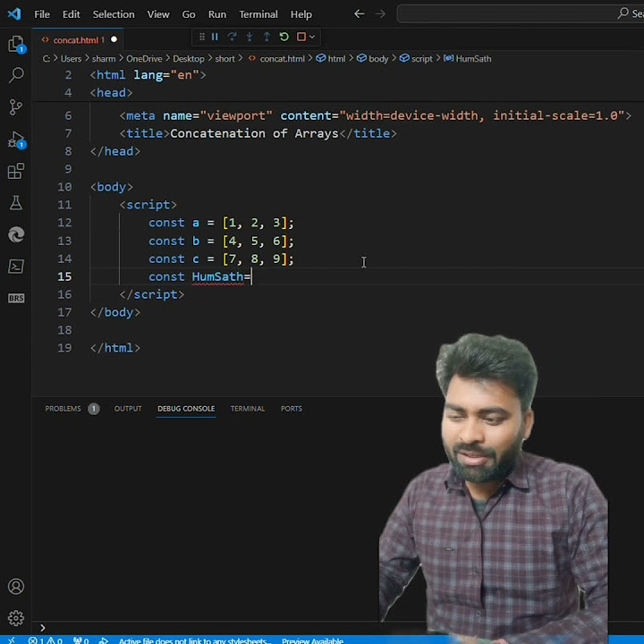Viewport: 644px width, 644px height.
Task: Expand the sharm breadcrumb
Action: (x=104, y=59)
